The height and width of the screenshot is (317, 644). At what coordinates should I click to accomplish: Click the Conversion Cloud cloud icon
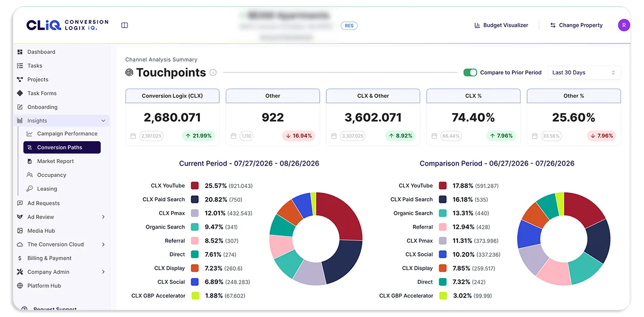click(20, 244)
